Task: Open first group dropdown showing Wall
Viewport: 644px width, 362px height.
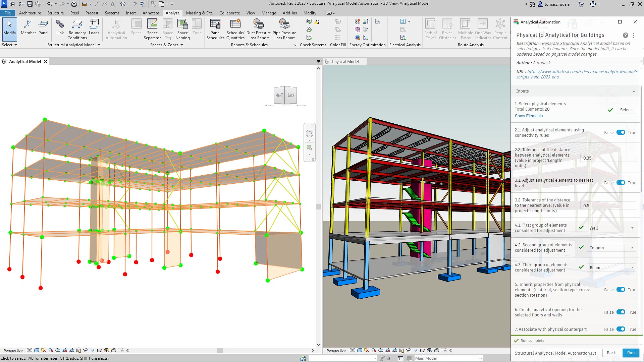Action: pos(611,228)
